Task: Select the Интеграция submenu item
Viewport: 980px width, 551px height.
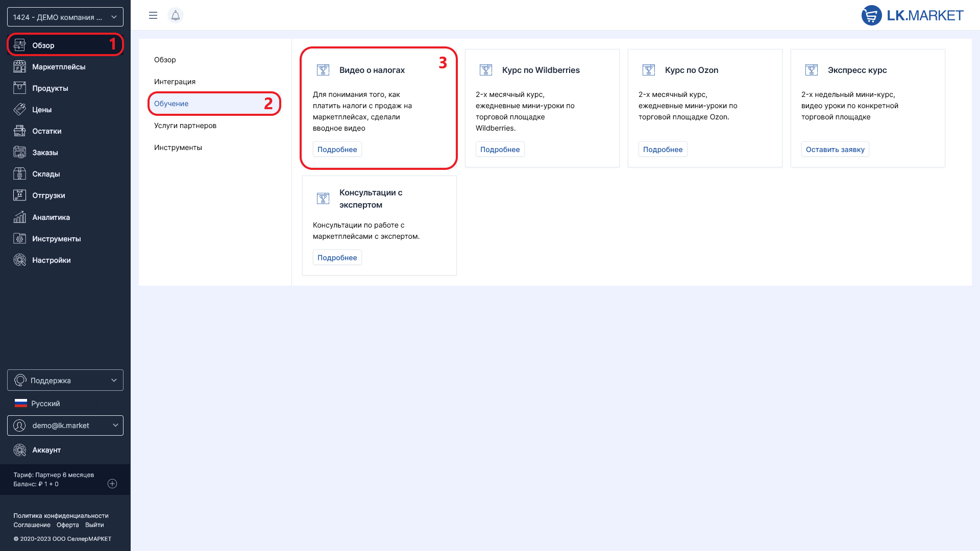Action: 175,82
